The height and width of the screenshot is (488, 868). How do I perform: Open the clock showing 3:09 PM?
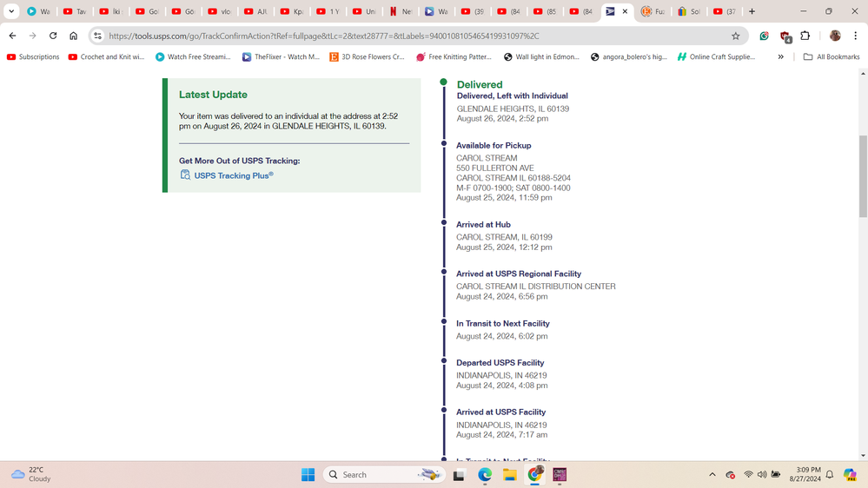[x=805, y=474]
